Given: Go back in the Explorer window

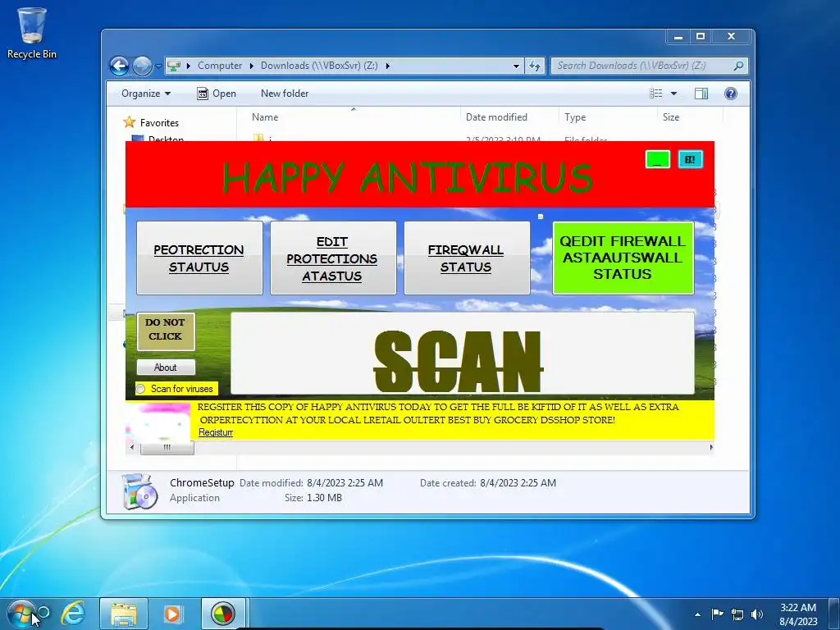Looking at the screenshot, I should coord(120,66).
